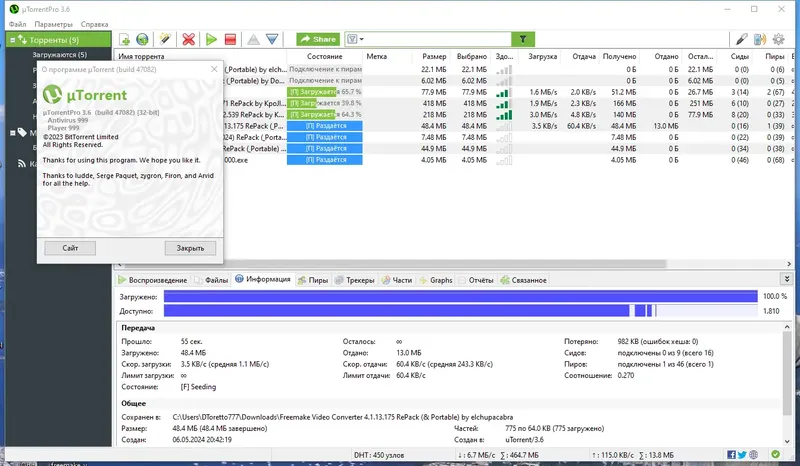The width and height of the screenshot is (800, 466).
Task: Click the Move Down Queue blue triangle icon
Action: click(272, 39)
